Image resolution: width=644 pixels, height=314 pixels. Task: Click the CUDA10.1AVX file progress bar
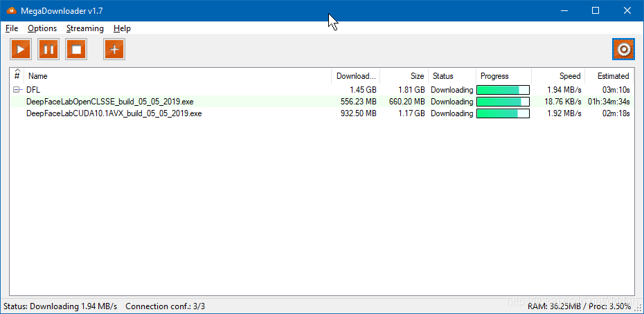click(x=503, y=113)
